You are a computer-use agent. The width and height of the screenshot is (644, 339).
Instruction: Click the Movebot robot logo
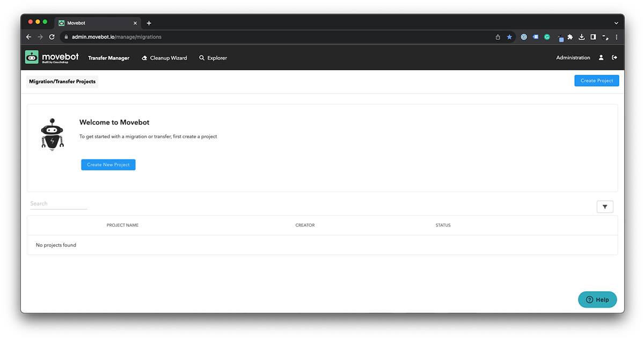click(x=31, y=57)
